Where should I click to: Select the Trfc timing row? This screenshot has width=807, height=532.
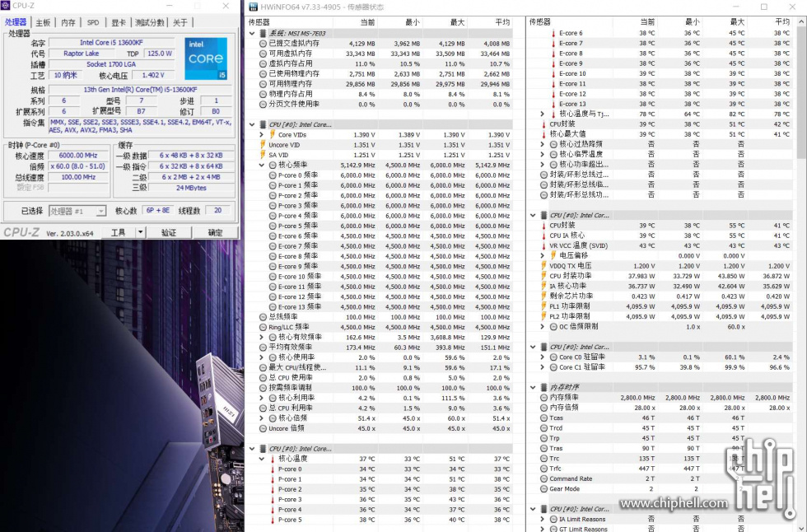[x=660, y=469]
